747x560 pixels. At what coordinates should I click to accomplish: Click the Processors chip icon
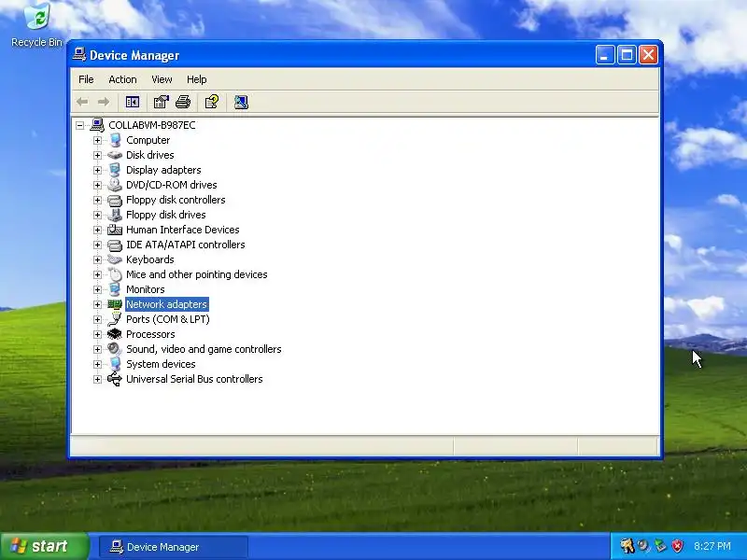click(x=115, y=334)
